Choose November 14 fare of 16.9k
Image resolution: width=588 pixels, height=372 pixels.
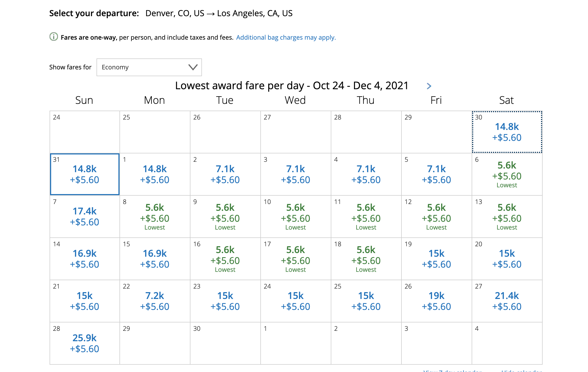click(85, 259)
